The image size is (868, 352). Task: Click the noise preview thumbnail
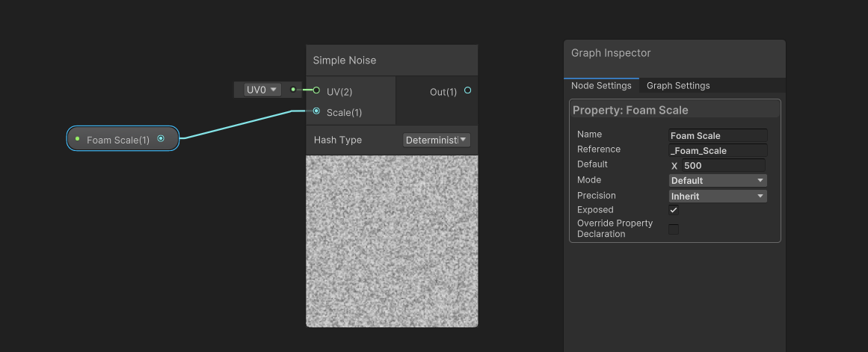tap(392, 241)
